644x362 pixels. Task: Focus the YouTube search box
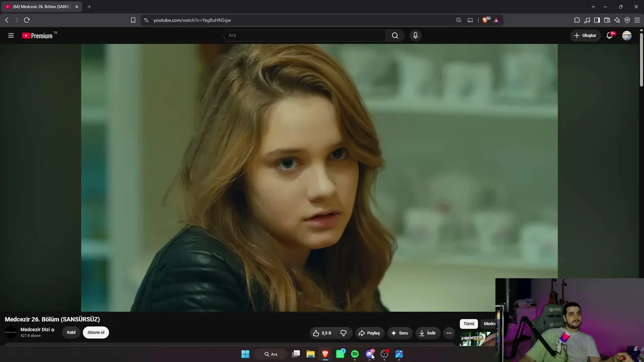tap(305, 35)
